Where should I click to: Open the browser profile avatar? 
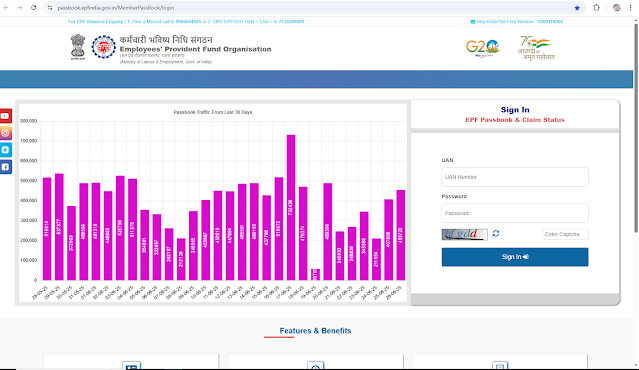617,8
